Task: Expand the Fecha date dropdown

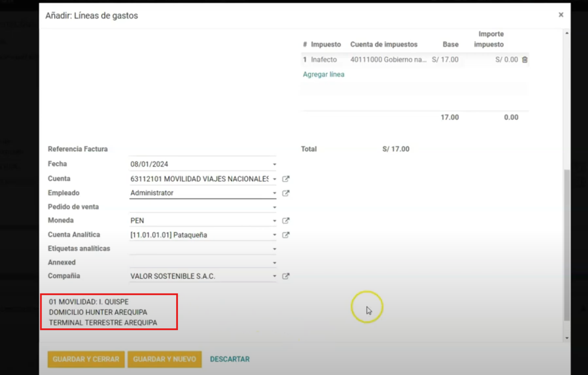Action: click(x=274, y=164)
